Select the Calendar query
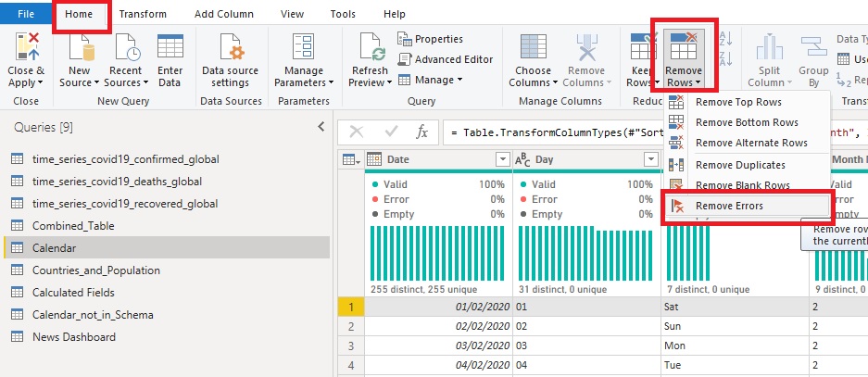 tap(166, 248)
